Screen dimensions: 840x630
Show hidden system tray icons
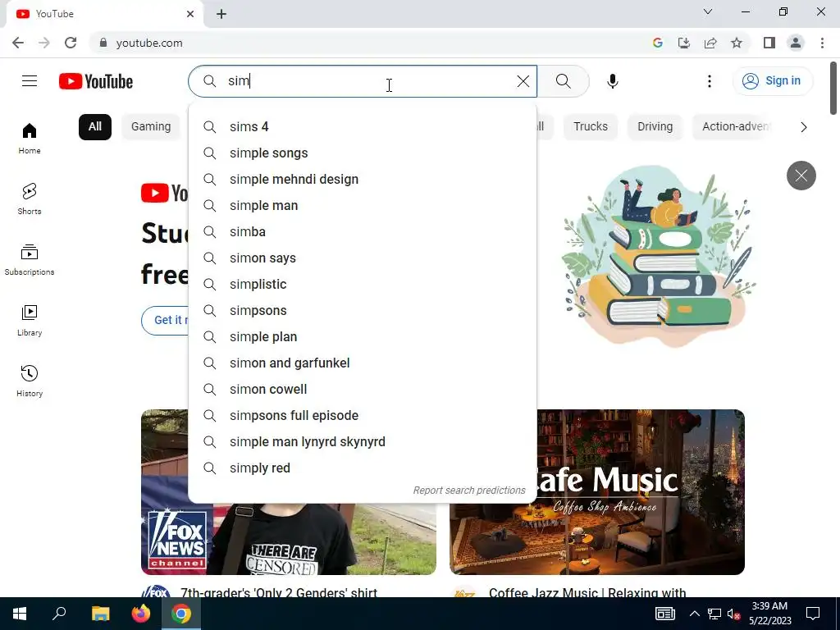pos(694,614)
